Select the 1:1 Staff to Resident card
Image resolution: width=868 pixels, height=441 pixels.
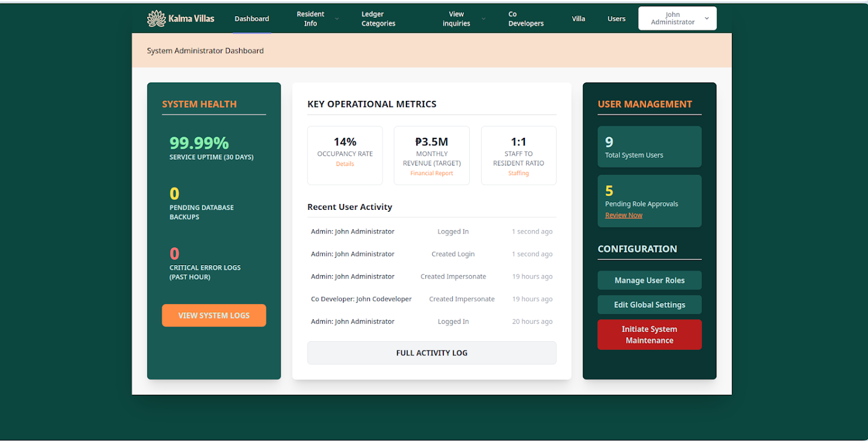(519, 156)
